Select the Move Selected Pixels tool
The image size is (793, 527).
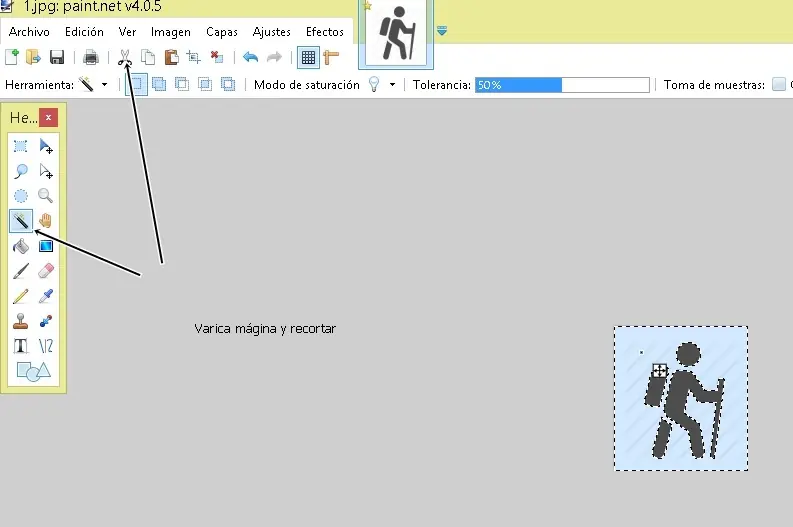click(x=46, y=146)
